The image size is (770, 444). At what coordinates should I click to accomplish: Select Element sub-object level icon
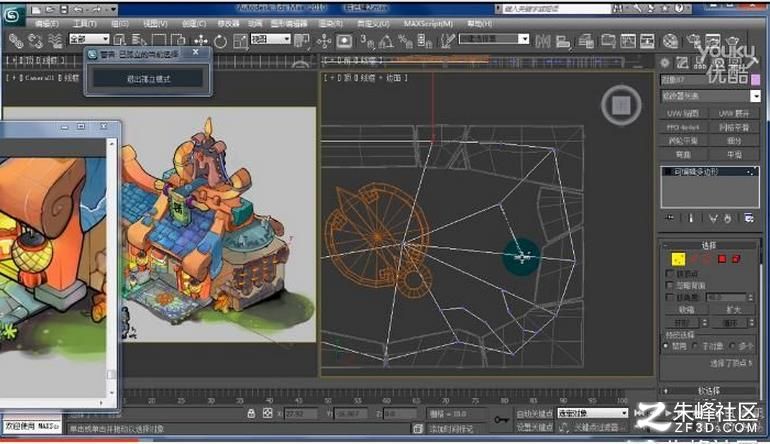coord(736,259)
